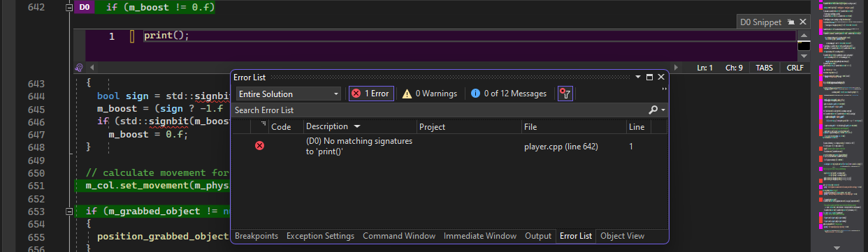Viewport: 868px width, 252px height.
Task: Toggle the TABS indentation setting
Action: (764, 68)
